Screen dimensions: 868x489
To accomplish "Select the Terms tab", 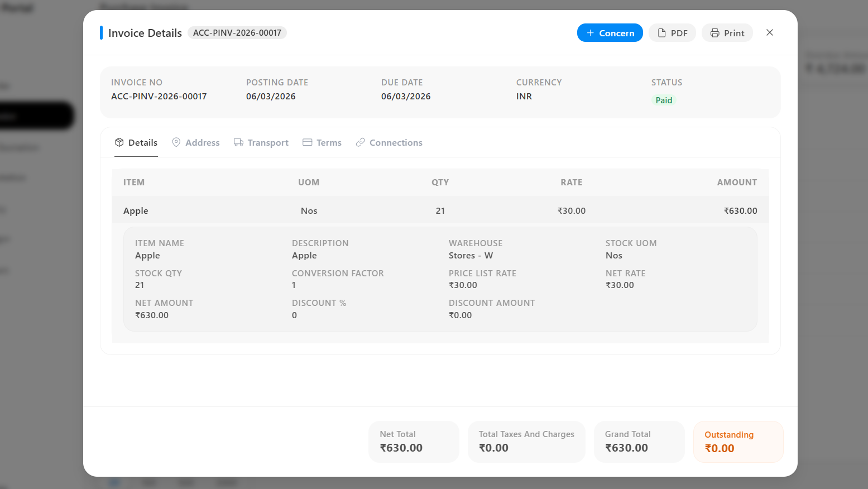I will (322, 142).
